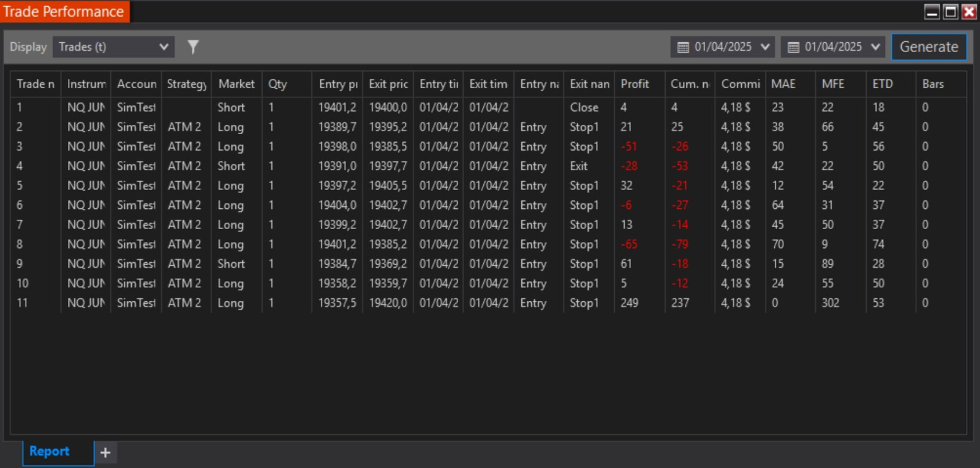Select exit price 19369,2 in trade 9
980x468 pixels.
click(388, 264)
